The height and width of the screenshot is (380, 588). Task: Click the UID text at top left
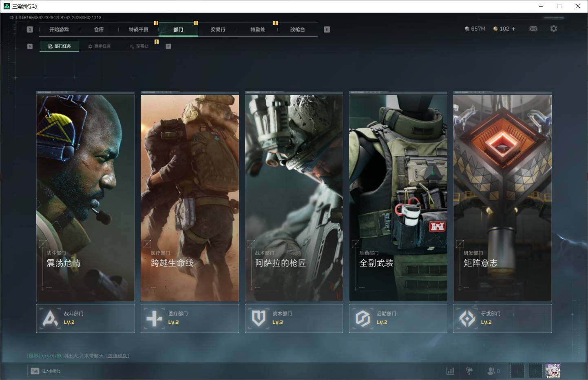tap(55, 18)
